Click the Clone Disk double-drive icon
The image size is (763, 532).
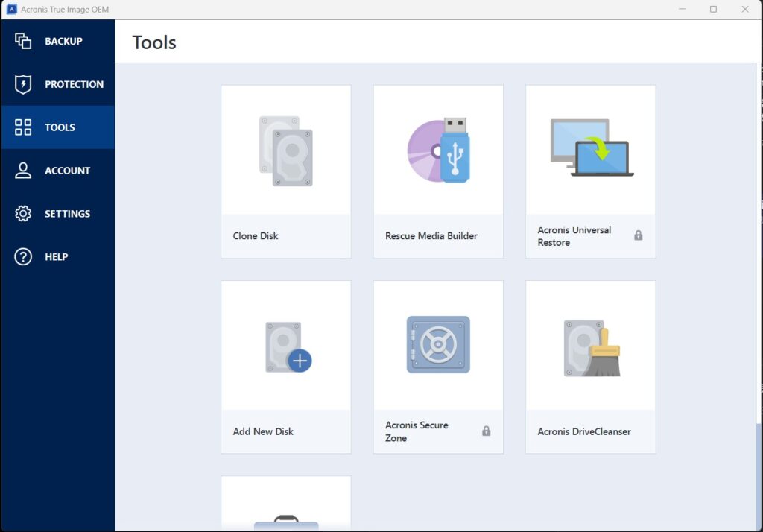[286, 151]
